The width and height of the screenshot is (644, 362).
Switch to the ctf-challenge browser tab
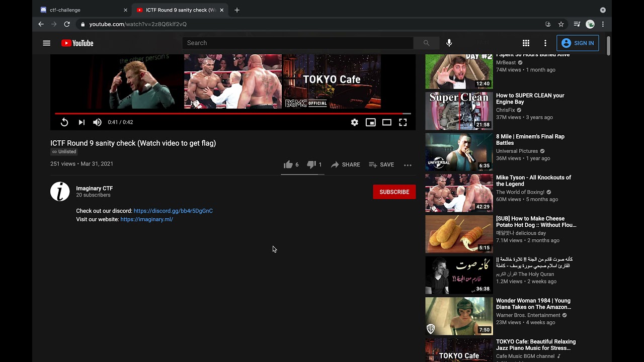click(x=83, y=10)
